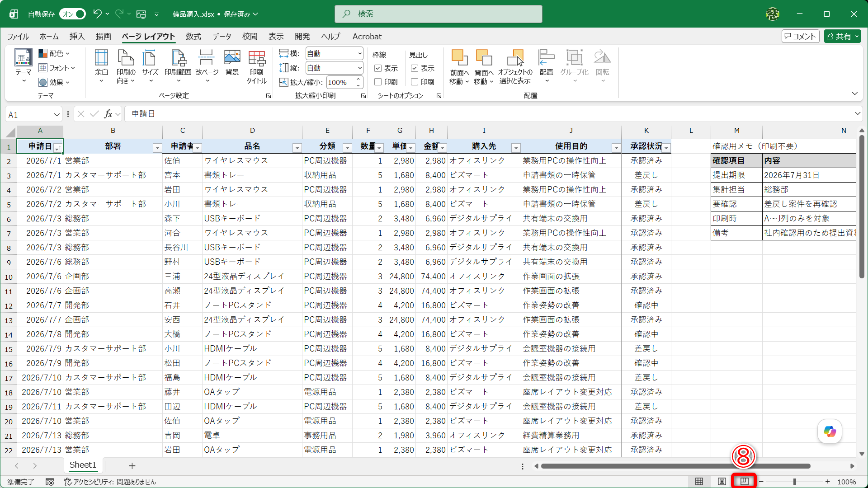
Task: Select the Sheet1 sheet tab
Action: pos(83,465)
